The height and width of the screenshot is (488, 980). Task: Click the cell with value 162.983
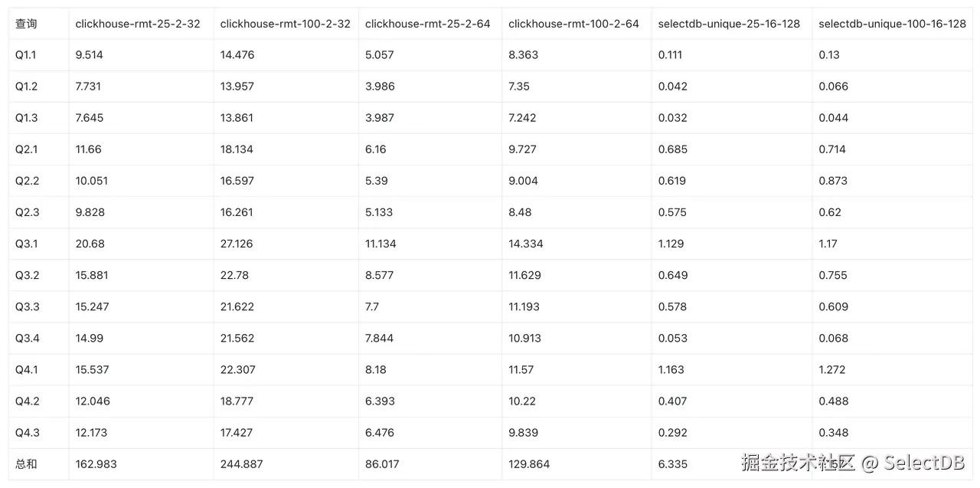tap(96, 463)
